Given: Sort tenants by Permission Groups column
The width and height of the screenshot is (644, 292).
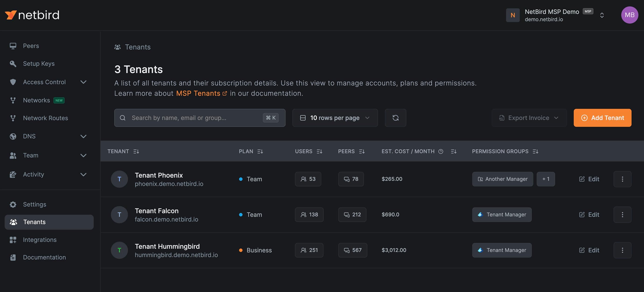Looking at the screenshot, I should (x=535, y=151).
